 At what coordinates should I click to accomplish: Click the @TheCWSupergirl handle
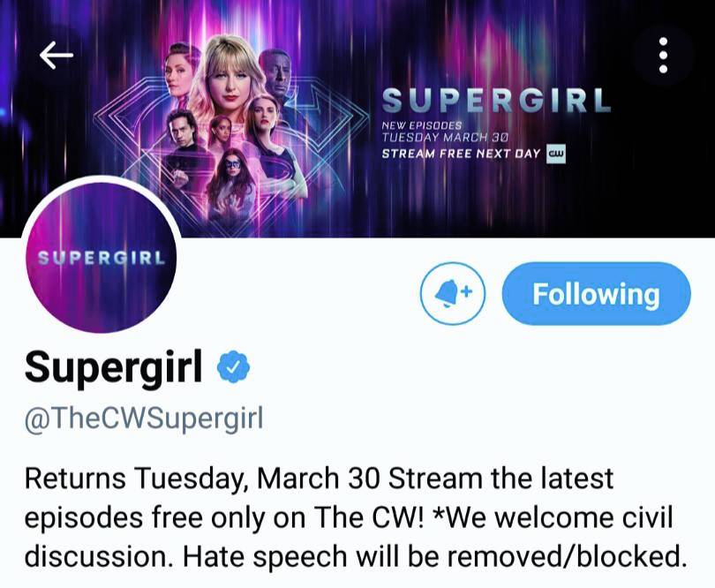(144, 418)
